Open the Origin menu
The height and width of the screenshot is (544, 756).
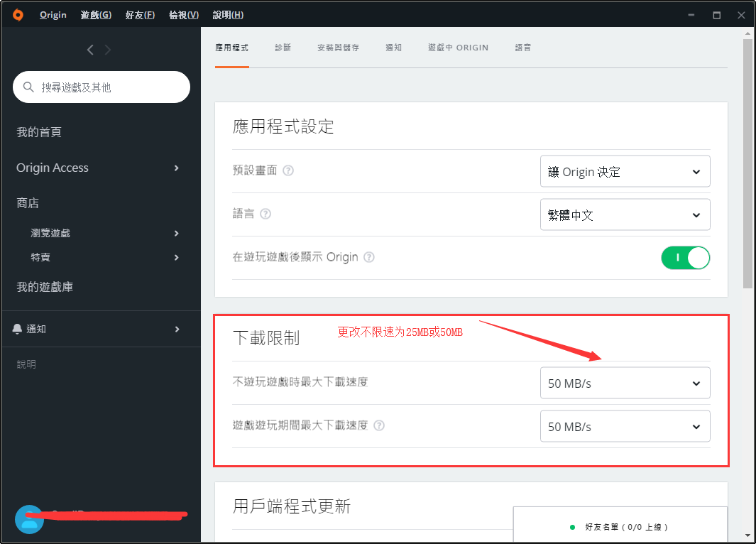point(53,15)
